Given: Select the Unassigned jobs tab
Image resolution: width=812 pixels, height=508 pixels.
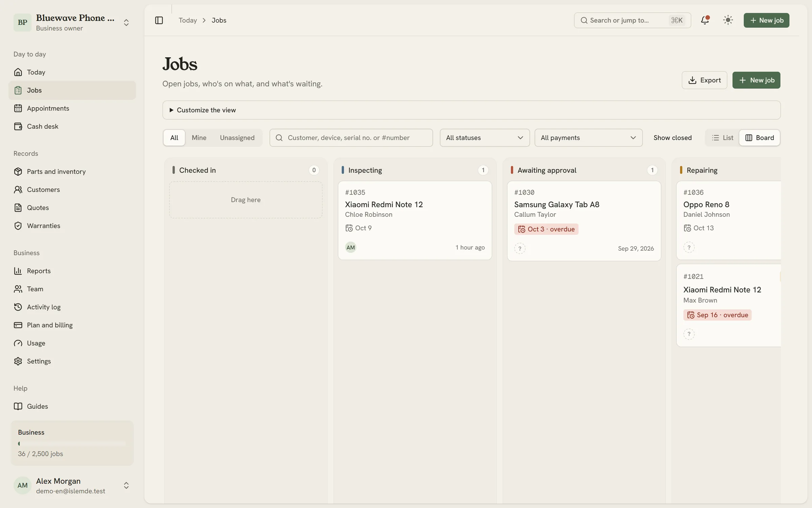Looking at the screenshot, I should (237, 137).
